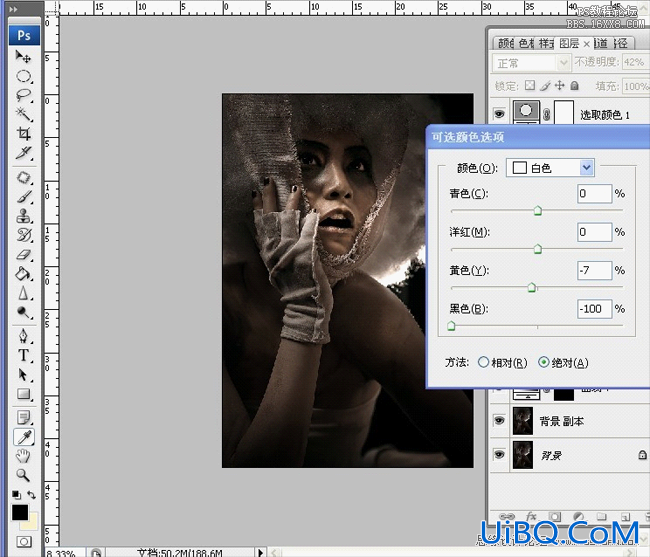Toggle lock all

[x=574, y=85]
